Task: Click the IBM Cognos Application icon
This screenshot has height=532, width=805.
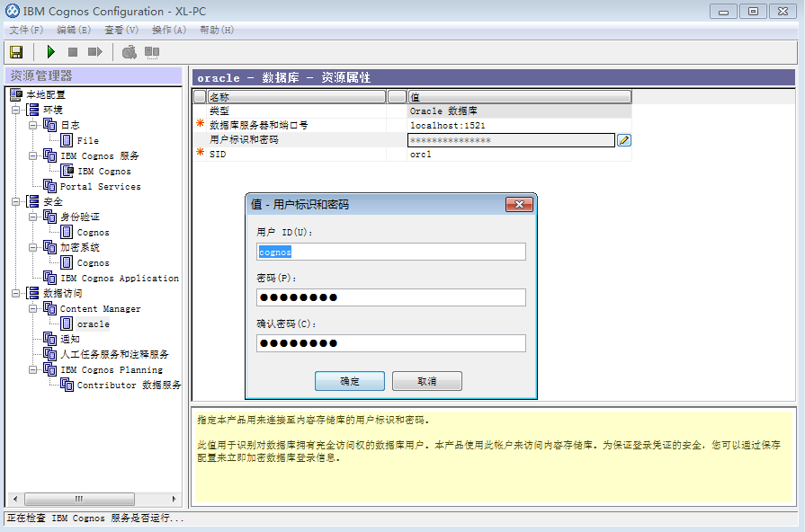Action: (x=49, y=278)
